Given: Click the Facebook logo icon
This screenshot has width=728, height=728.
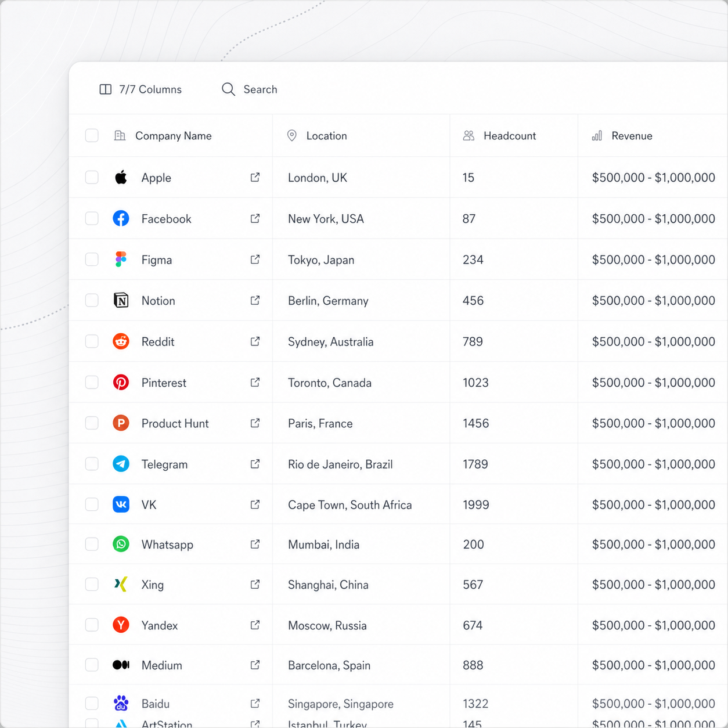Looking at the screenshot, I should click(x=121, y=218).
